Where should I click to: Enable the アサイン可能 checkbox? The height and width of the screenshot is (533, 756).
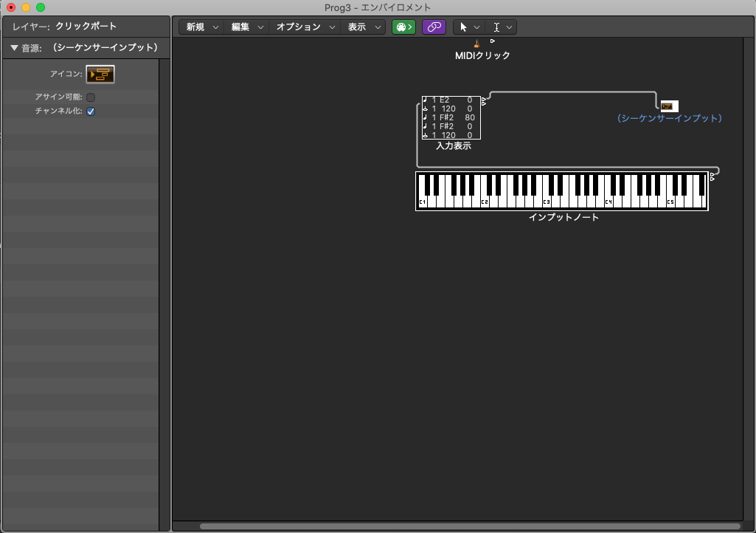click(x=91, y=97)
